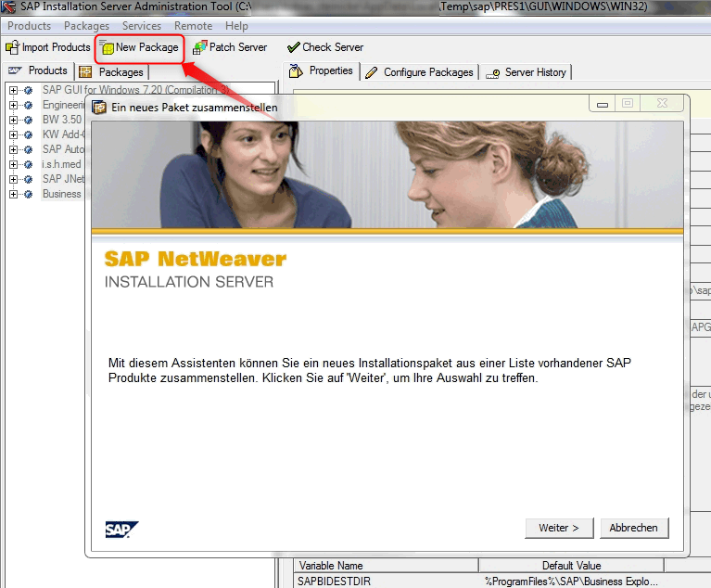Open the Products menu
Screen dimensions: 711x588
(x=29, y=26)
